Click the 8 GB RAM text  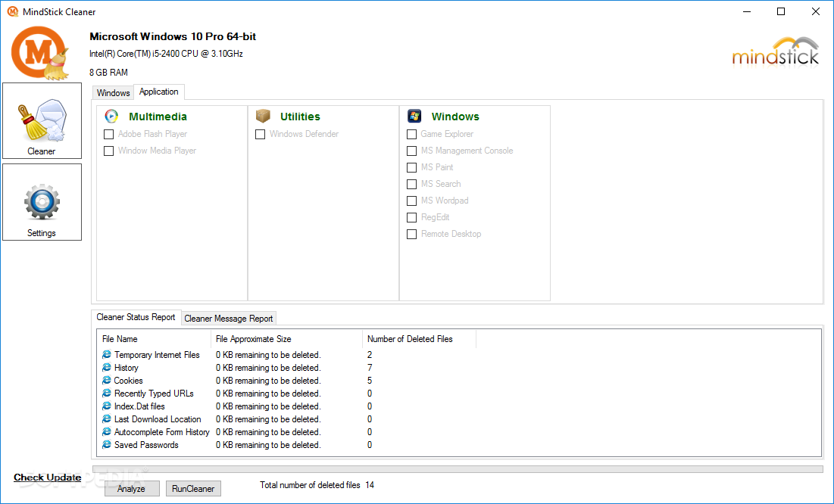[108, 73]
